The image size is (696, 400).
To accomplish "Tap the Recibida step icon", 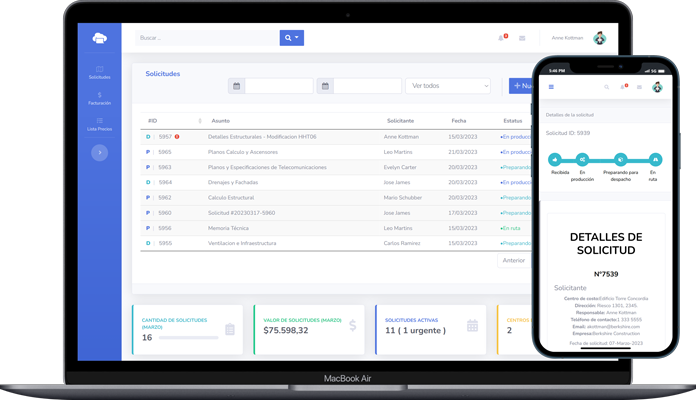I will (x=555, y=159).
